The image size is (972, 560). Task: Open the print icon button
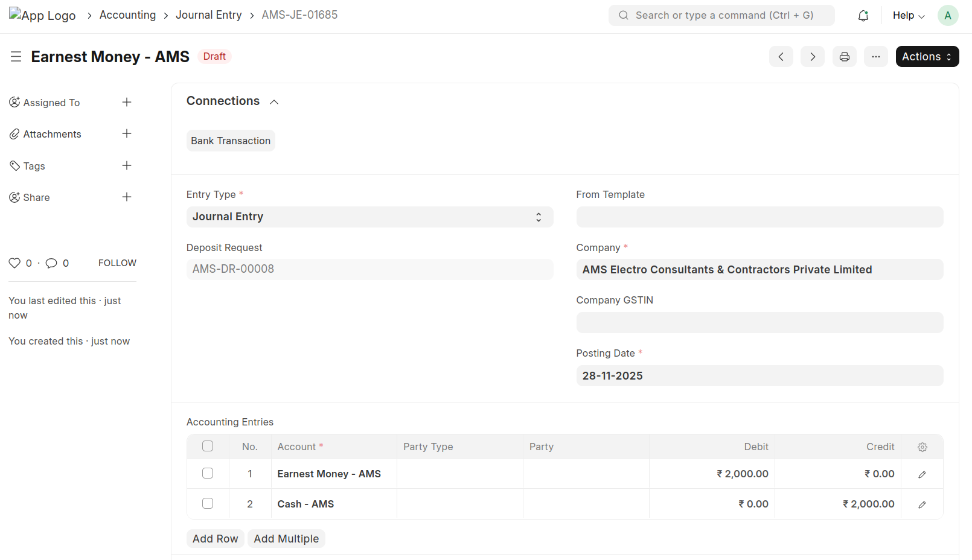tap(844, 57)
